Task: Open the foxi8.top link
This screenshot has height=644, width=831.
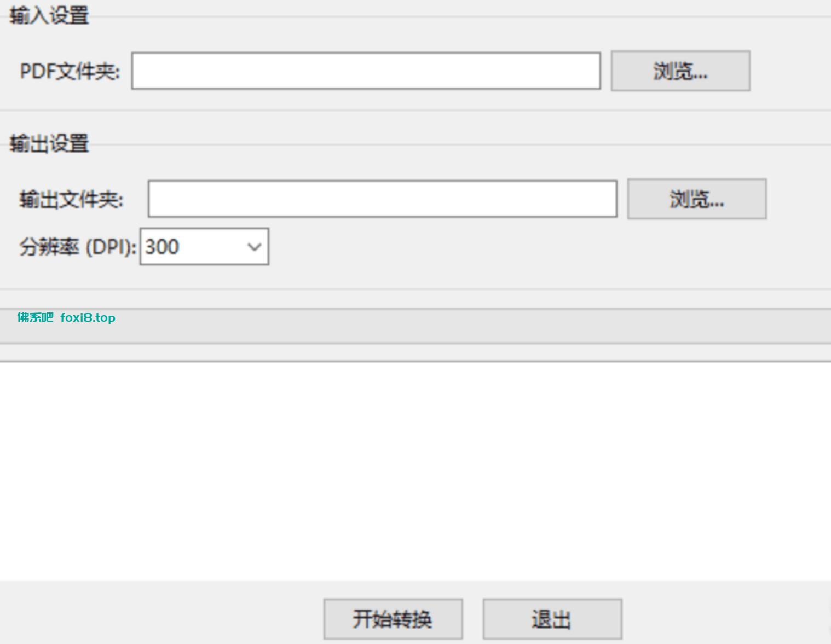Action: point(88,317)
